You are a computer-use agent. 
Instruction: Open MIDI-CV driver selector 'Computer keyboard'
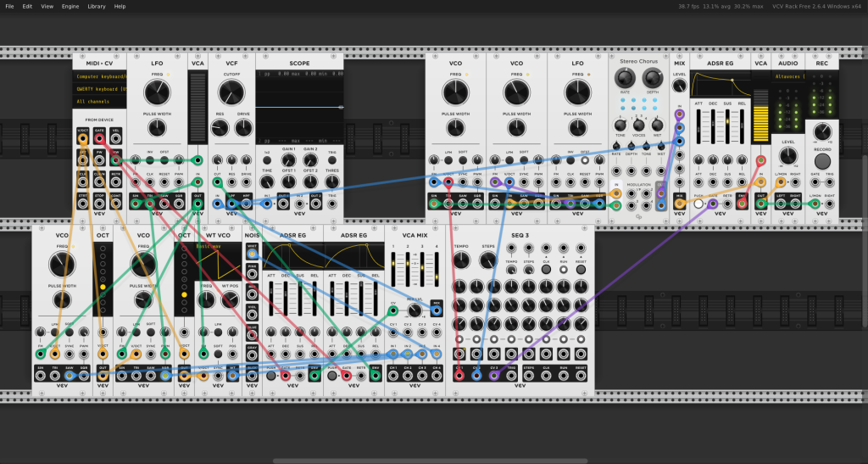(x=100, y=76)
